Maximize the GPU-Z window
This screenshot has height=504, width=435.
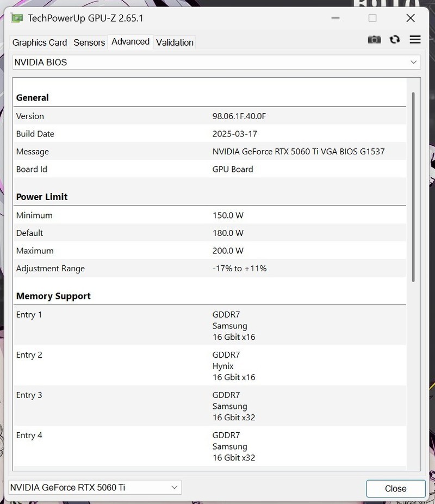click(x=372, y=18)
